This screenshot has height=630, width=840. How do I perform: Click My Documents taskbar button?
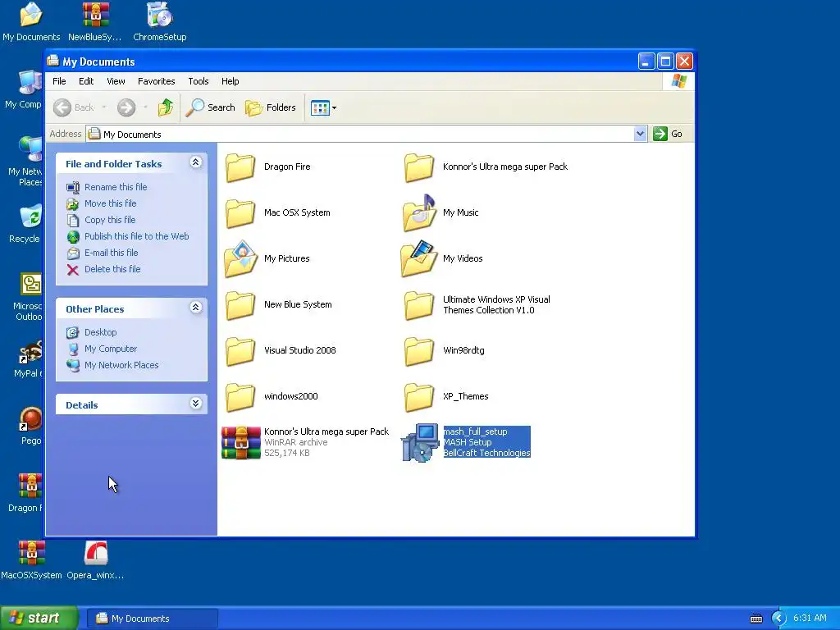coord(152,619)
